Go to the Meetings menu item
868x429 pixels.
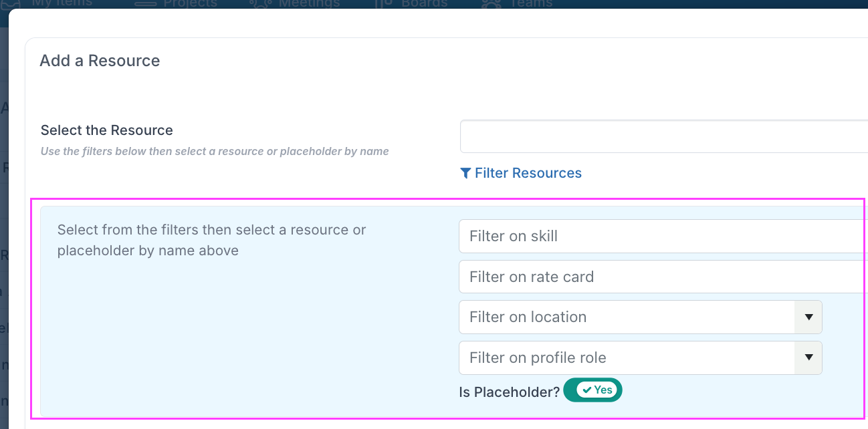pos(309,3)
